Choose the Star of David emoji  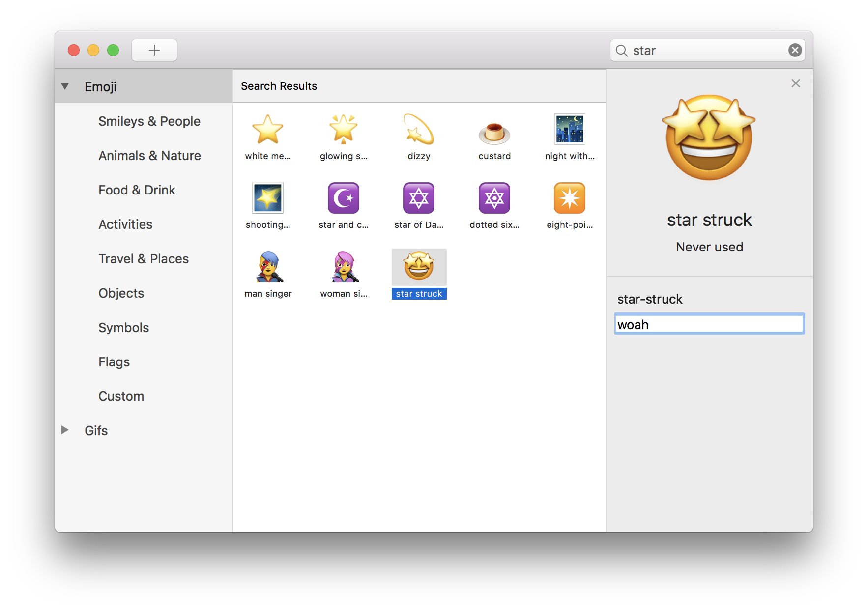419,198
